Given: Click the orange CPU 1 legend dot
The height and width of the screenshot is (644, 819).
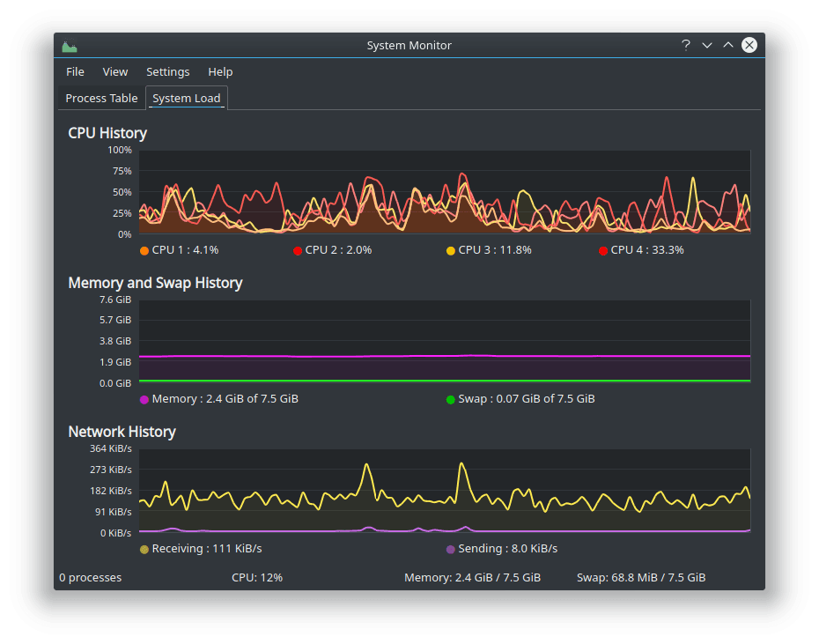Looking at the screenshot, I should pos(144,250).
